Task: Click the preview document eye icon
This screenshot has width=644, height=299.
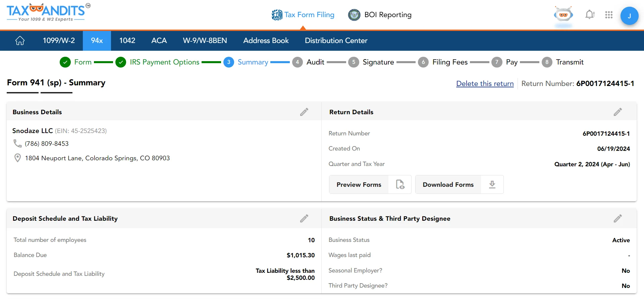Action: 400,184
